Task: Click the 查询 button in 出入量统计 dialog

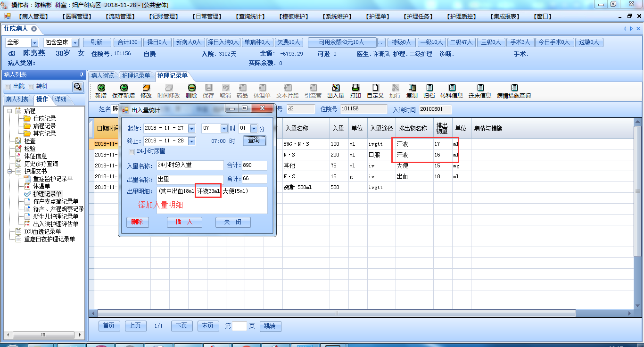Action: [254, 140]
